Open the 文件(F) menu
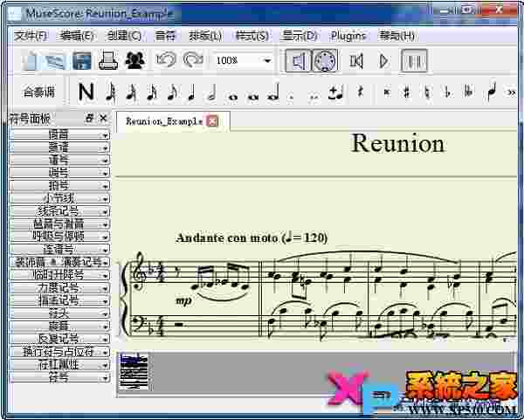 31,36
